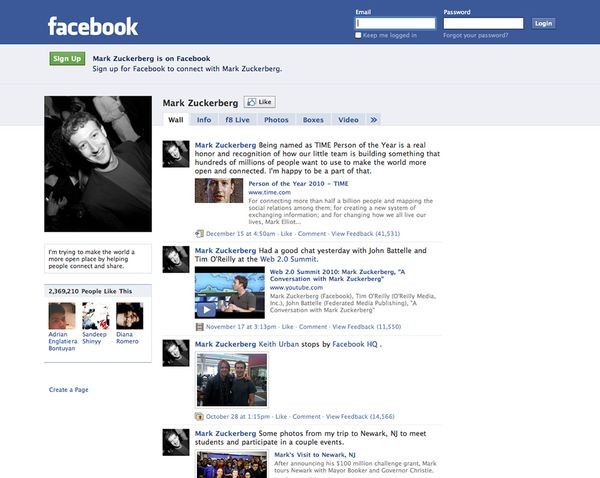Open Diana Romero name link
Viewport: 600px width, 478px height.
[x=127, y=338]
